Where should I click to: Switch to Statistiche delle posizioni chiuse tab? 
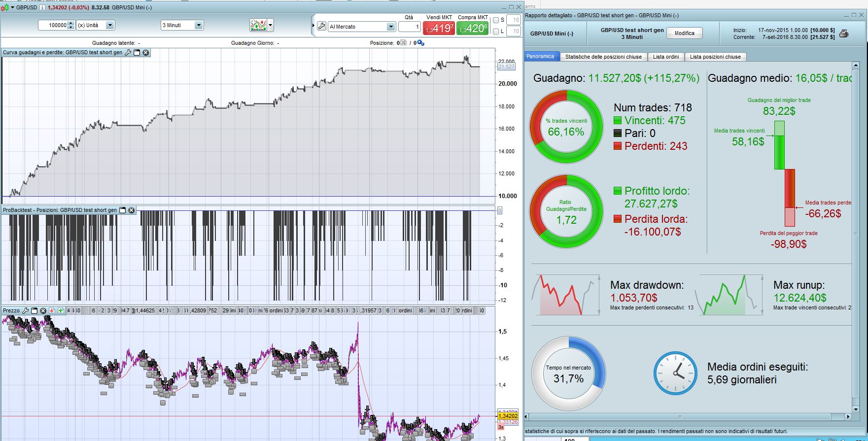(603, 57)
